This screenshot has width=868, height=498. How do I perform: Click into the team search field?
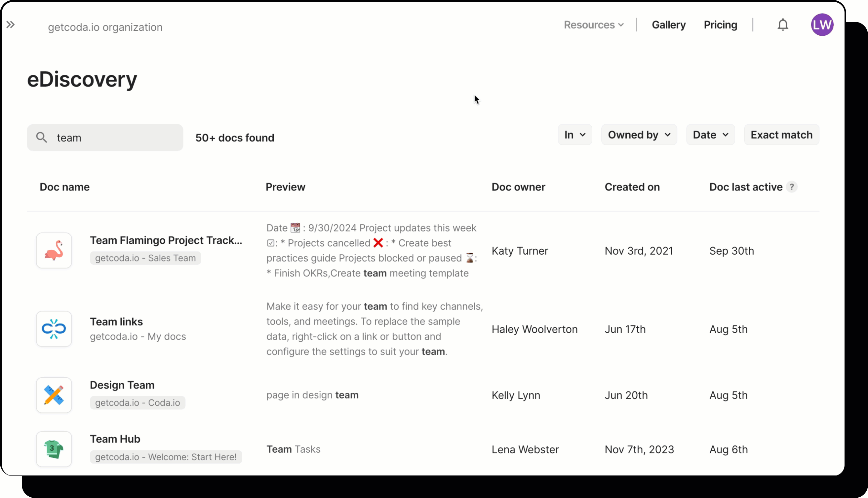click(x=116, y=138)
